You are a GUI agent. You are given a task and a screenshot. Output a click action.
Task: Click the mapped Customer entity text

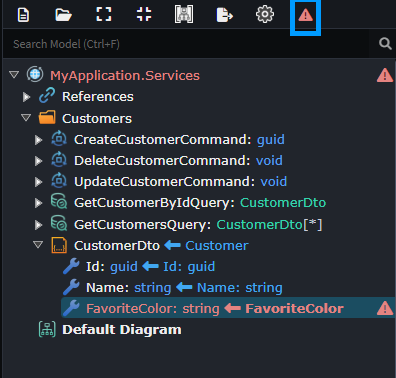click(217, 246)
